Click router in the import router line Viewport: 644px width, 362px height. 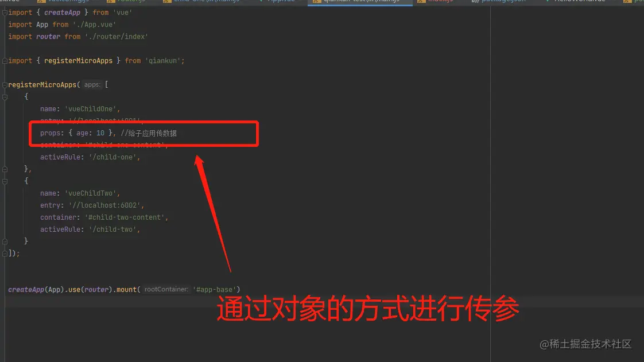pos(48,37)
